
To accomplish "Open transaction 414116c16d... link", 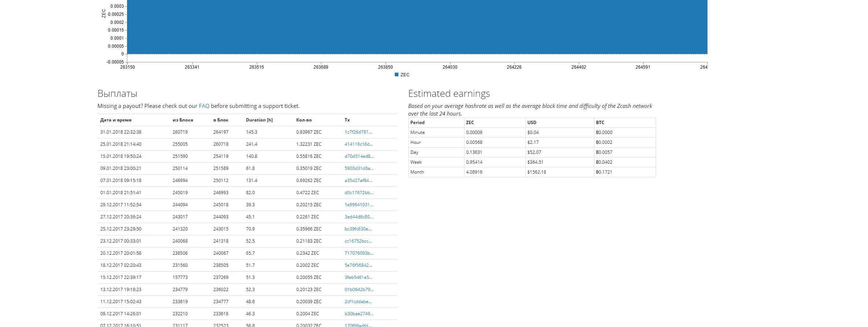I will (x=358, y=144).
